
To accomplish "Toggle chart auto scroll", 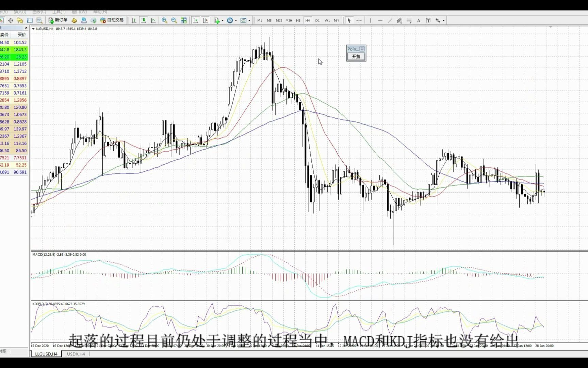I will 195,20.
